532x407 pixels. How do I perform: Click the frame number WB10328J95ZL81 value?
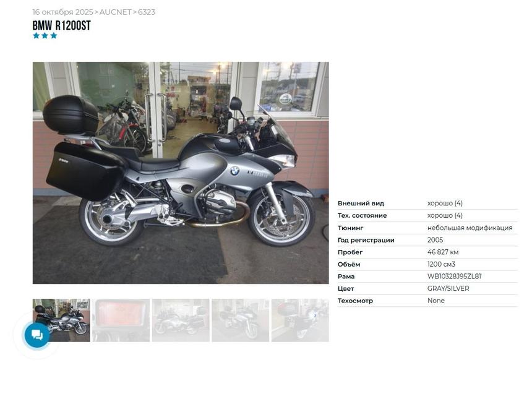pos(454,276)
